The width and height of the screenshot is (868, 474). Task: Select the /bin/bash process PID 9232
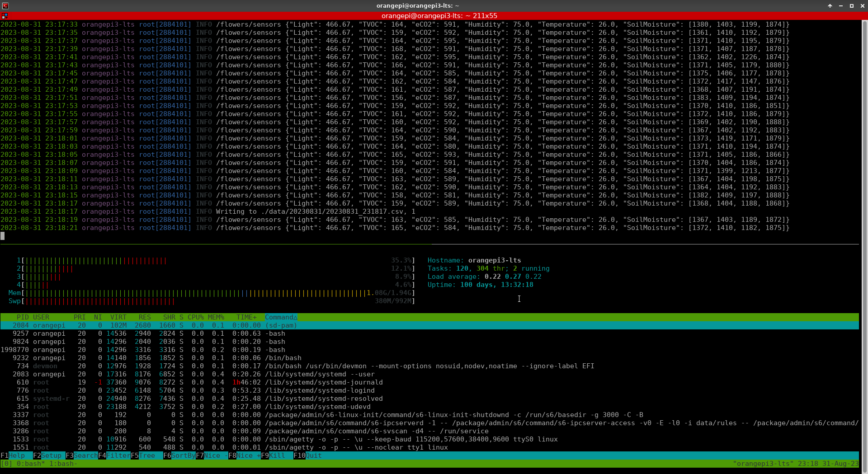pyautogui.click(x=429, y=358)
